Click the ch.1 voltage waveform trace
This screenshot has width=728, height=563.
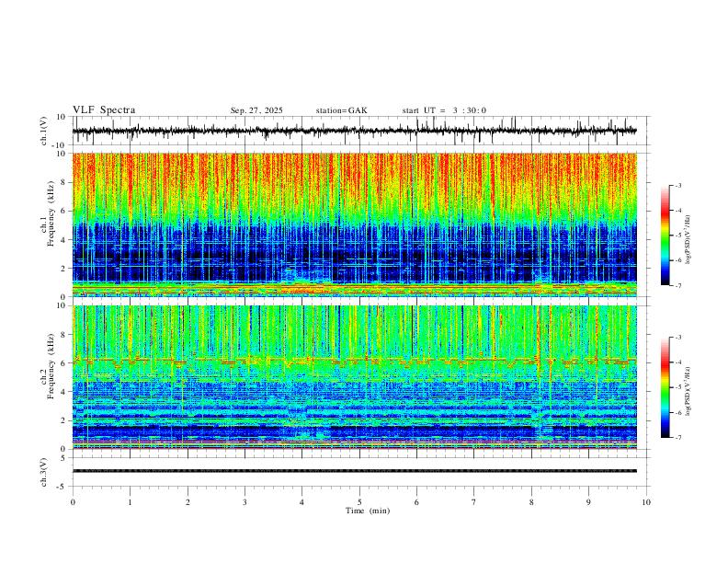355,131
